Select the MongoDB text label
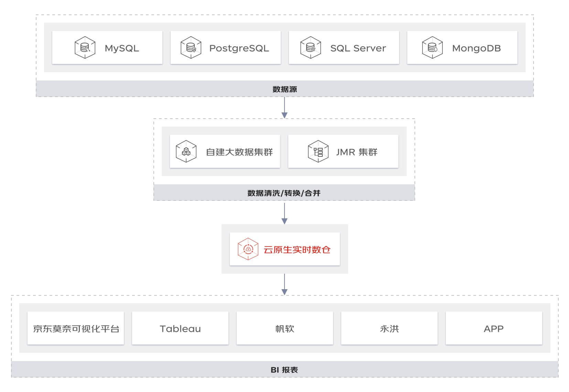The width and height of the screenshot is (569, 392). click(476, 48)
